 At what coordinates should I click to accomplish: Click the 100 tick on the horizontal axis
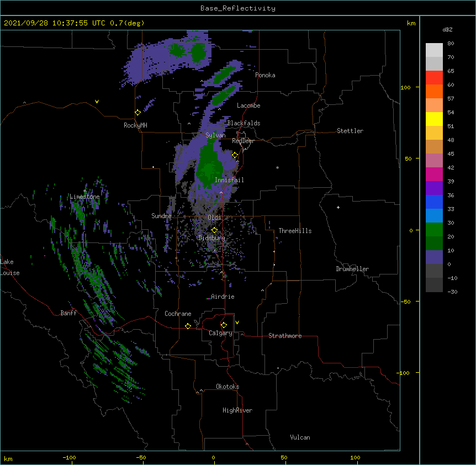tap(355, 457)
